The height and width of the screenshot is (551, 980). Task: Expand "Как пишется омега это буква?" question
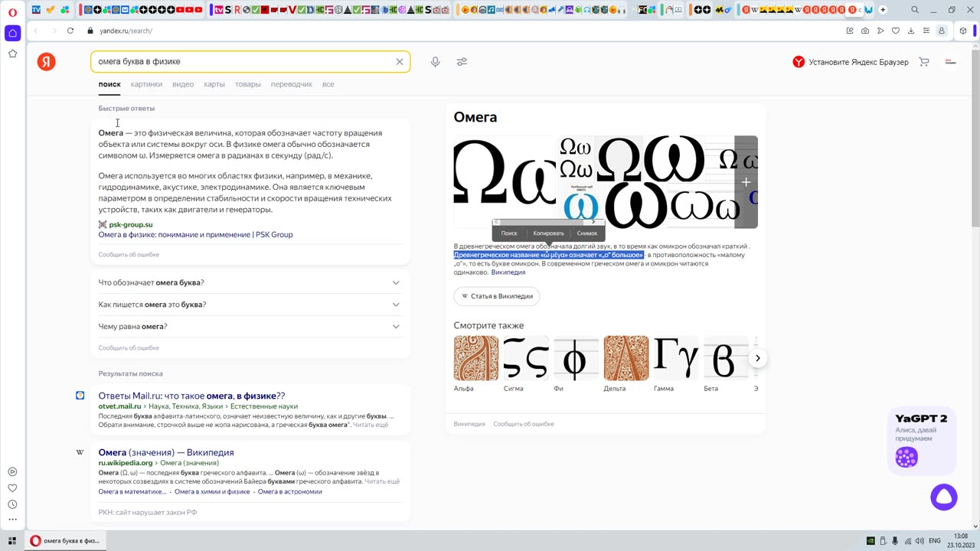tap(250, 305)
